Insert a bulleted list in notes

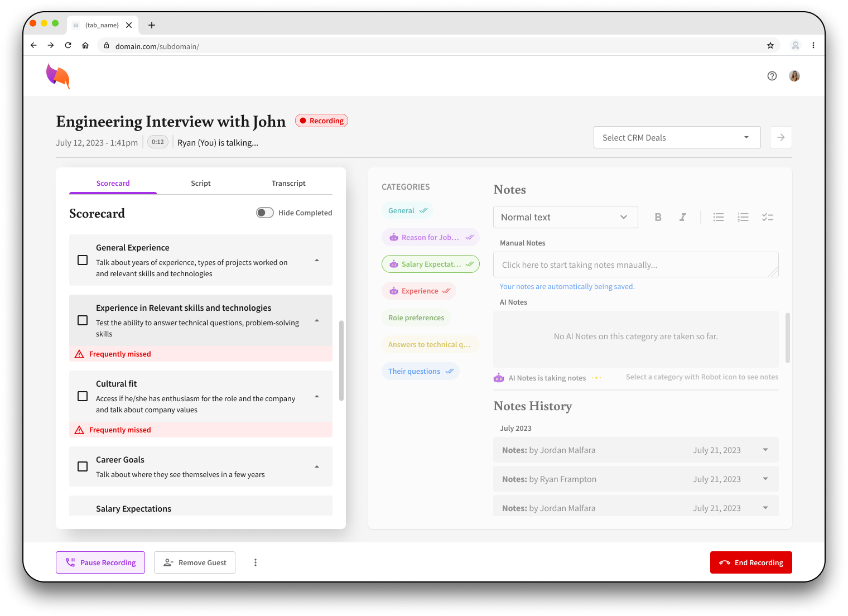click(x=719, y=217)
